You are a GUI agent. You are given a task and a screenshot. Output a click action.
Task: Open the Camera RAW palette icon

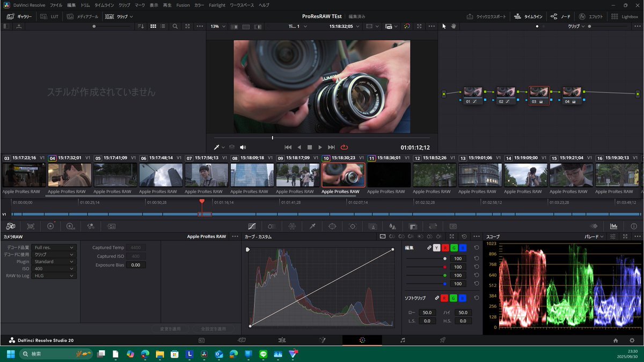coord(11,226)
